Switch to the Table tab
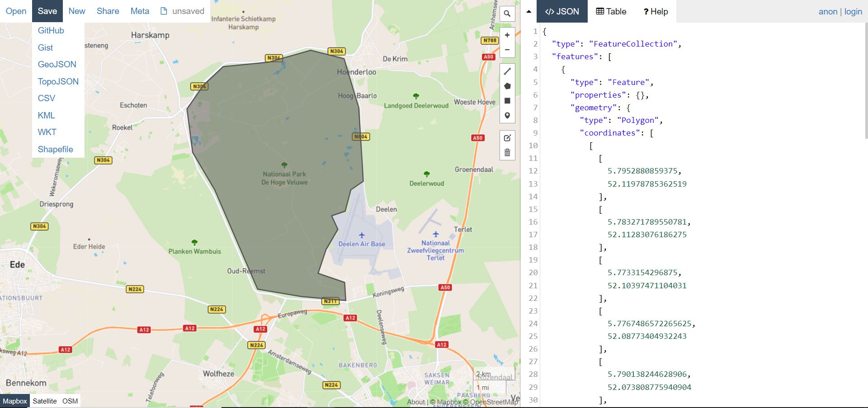The height and width of the screenshot is (408, 868). point(611,11)
